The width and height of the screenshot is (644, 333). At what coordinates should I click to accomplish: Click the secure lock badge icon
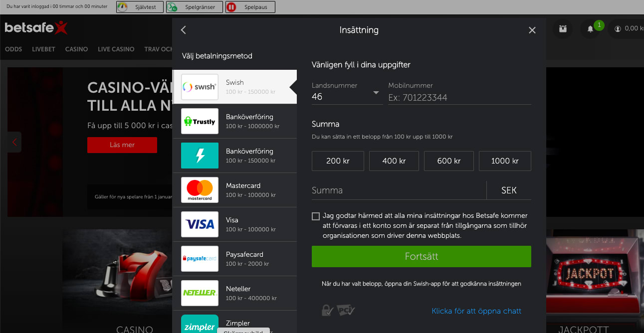pyautogui.click(x=327, y=311)
